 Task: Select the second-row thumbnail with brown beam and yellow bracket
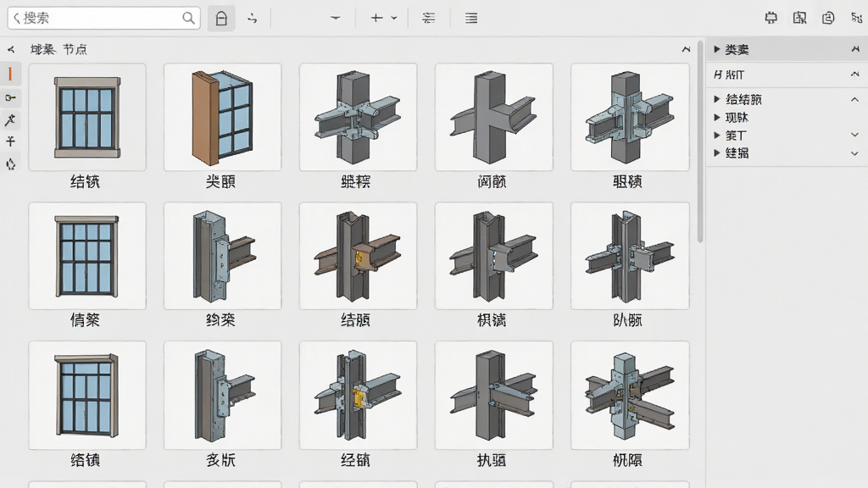click(x=359, y=256)
